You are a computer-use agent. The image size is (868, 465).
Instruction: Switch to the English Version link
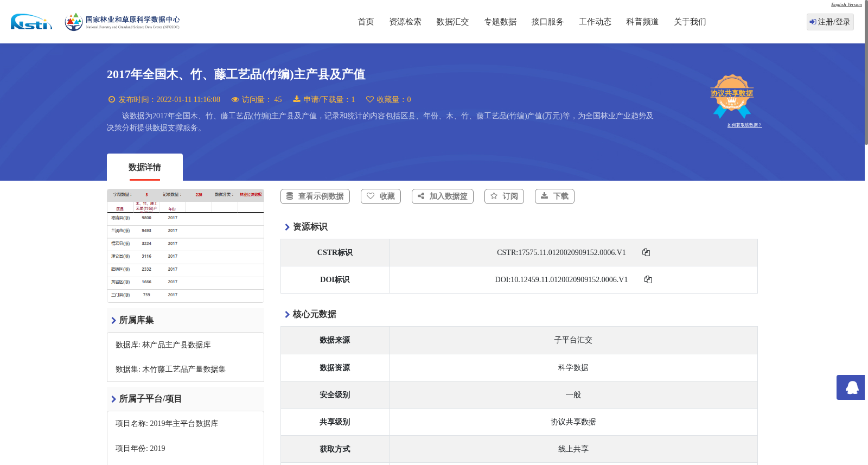846,4
